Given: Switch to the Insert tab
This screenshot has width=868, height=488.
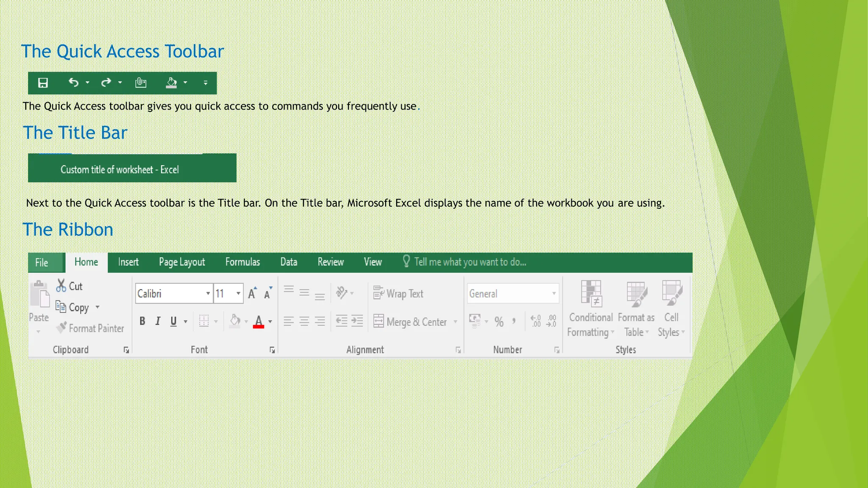Looking at the screenshot, I should click(128, 262).
